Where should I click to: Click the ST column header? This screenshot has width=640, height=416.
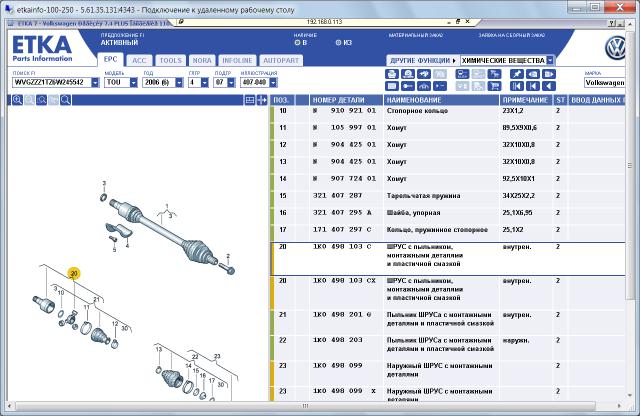(x=560, y=100)
